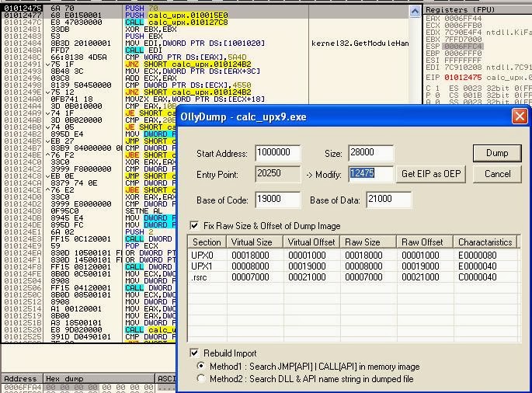
Task: Click the Base of Code field
Action: [277, 199]
